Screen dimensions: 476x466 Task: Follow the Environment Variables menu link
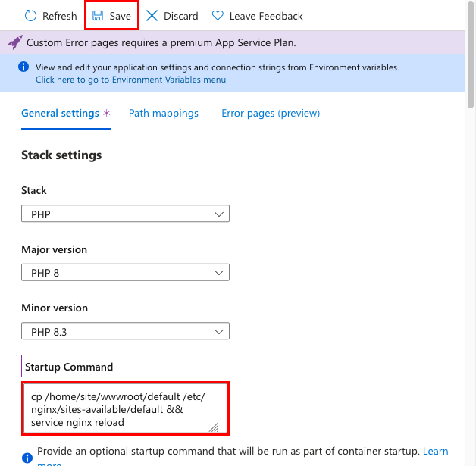(x=130, y=80)
